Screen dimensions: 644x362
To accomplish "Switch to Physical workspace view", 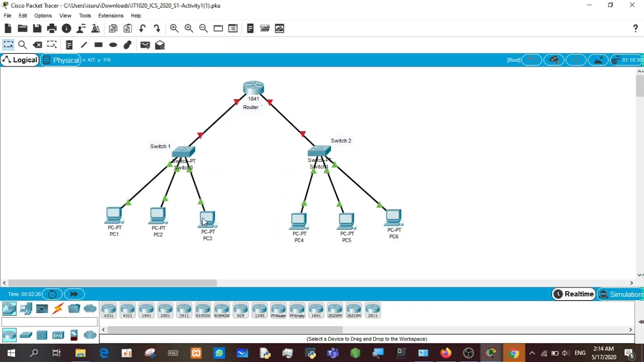I will 61,60.
